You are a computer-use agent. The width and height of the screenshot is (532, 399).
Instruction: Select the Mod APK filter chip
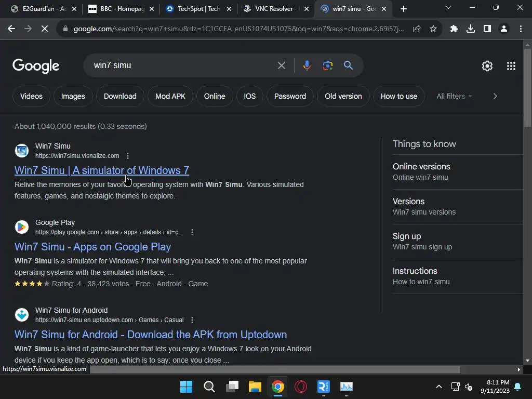pyautogui.click(x=170, y=96)
